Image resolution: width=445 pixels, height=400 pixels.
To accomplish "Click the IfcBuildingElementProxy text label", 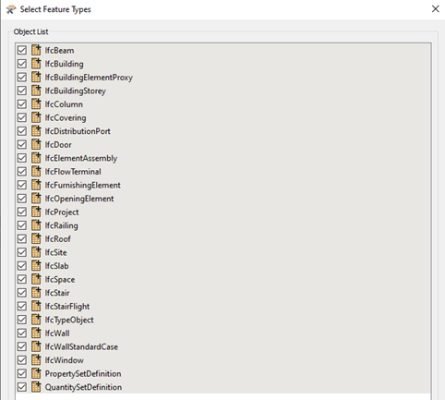I will point(89,77).
